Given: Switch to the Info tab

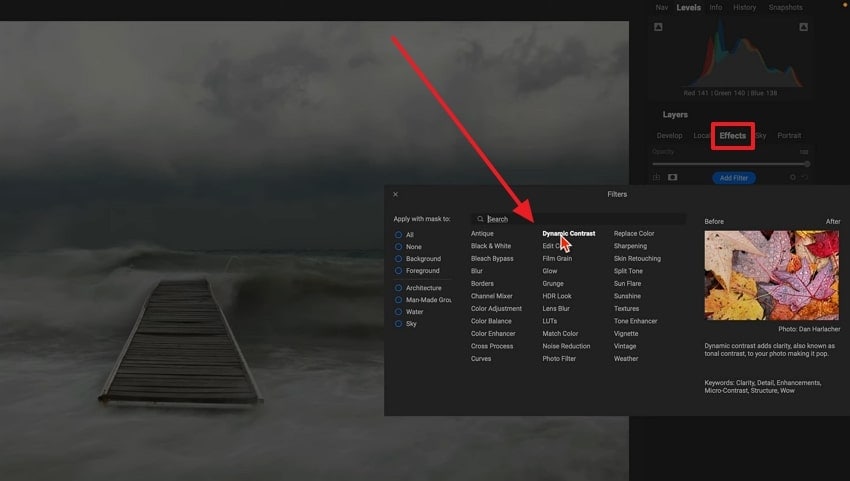Looking at the screenshot, I should [x=716, y=8].
